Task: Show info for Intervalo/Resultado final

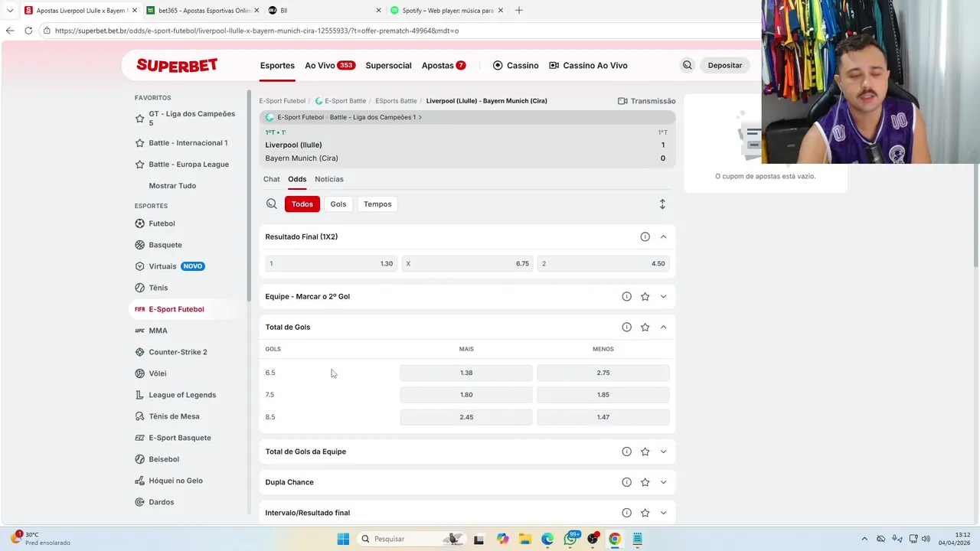Action: pyautogui.click(x=626, y=513)
